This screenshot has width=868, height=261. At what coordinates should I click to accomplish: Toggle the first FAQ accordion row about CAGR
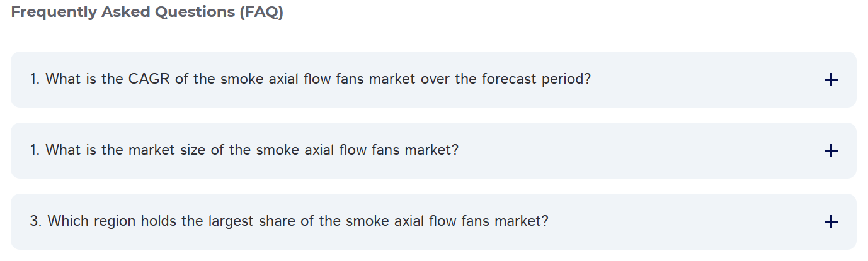[433, 80]
